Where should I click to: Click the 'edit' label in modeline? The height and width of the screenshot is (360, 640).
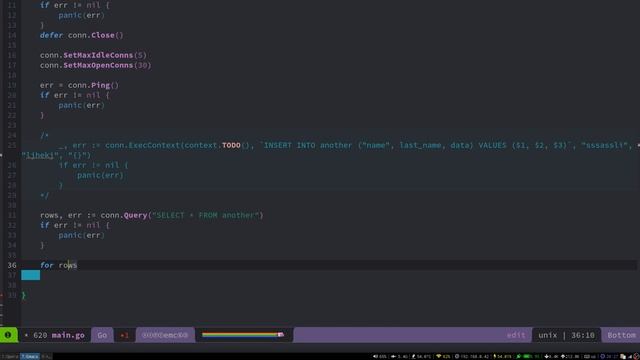coord(516,335)
